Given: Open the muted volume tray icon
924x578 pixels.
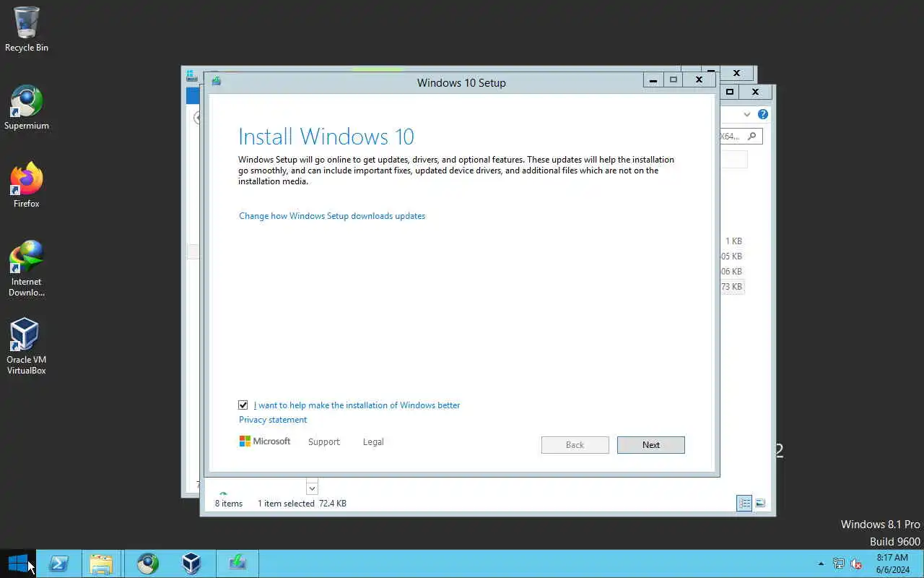Looking at the screenshot, I should (857, 564).
